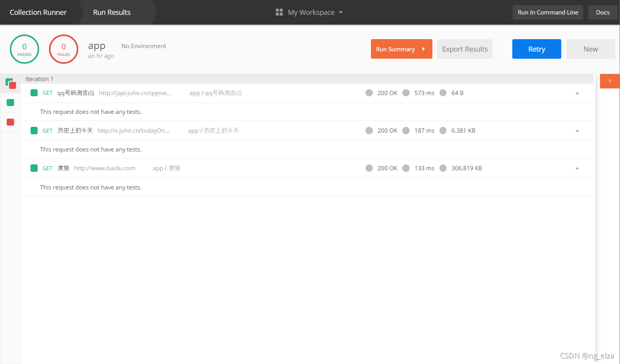Switch to Collection Runner tab

(x=38, y=12)
